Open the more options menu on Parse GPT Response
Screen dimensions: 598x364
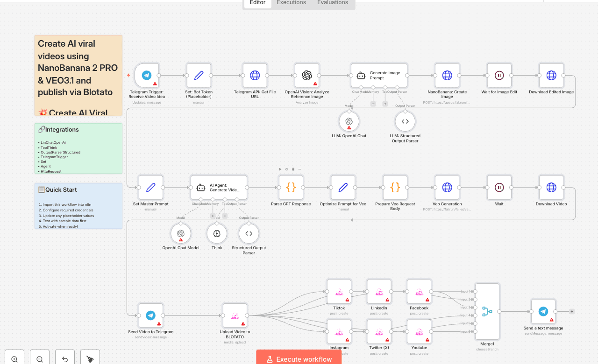[x=299, y=169]
